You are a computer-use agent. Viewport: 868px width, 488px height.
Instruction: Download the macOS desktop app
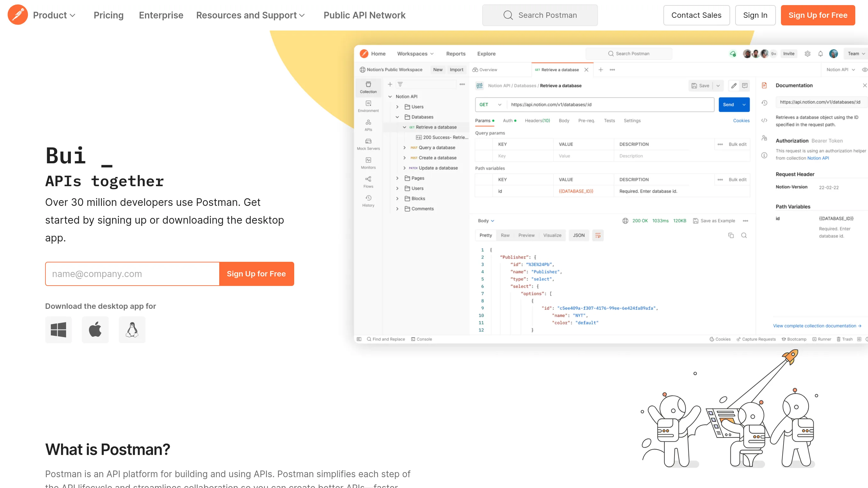pyautogui.click(x=95, y=329)
